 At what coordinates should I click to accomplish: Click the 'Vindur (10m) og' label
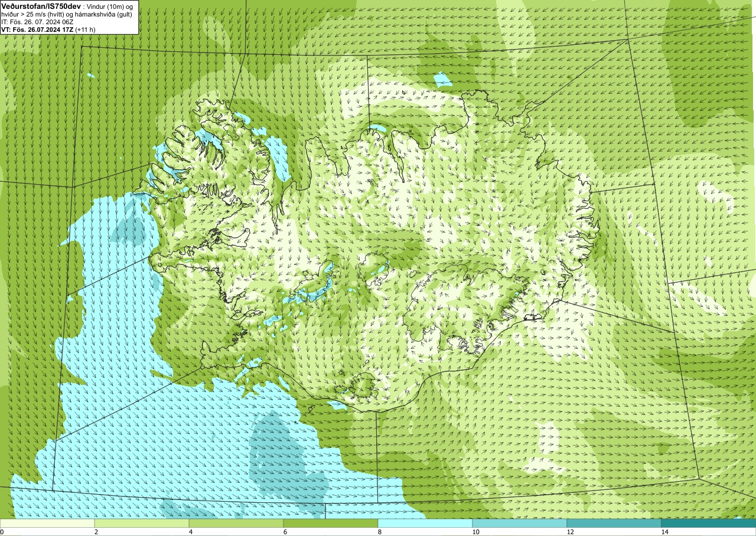click(x=110, y=6)
